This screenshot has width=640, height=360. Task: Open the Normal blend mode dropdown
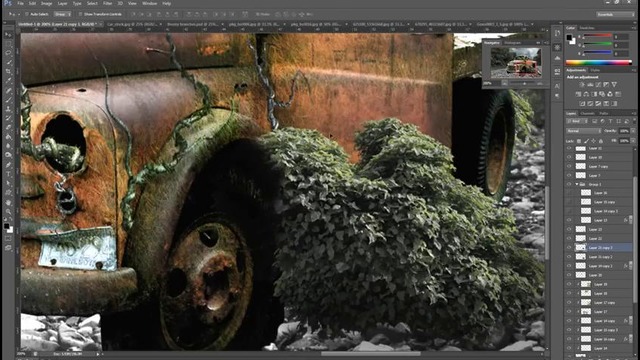pyautogui.click(x=584, y=131)
